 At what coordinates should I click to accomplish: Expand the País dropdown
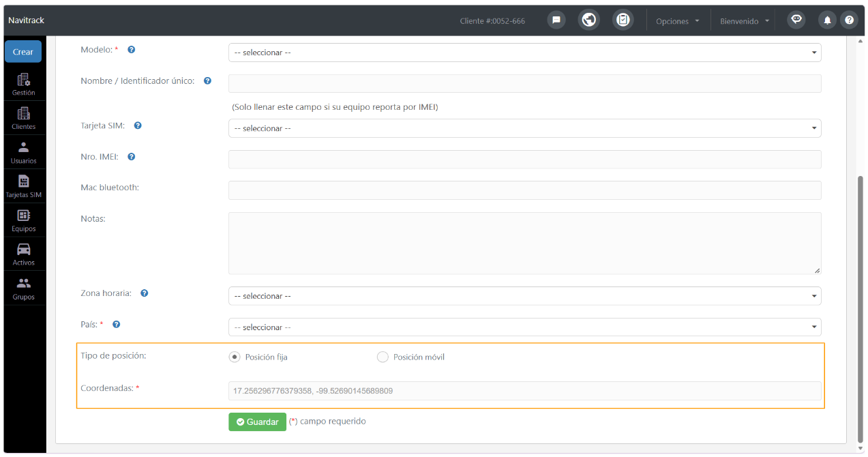coord(524,327)
